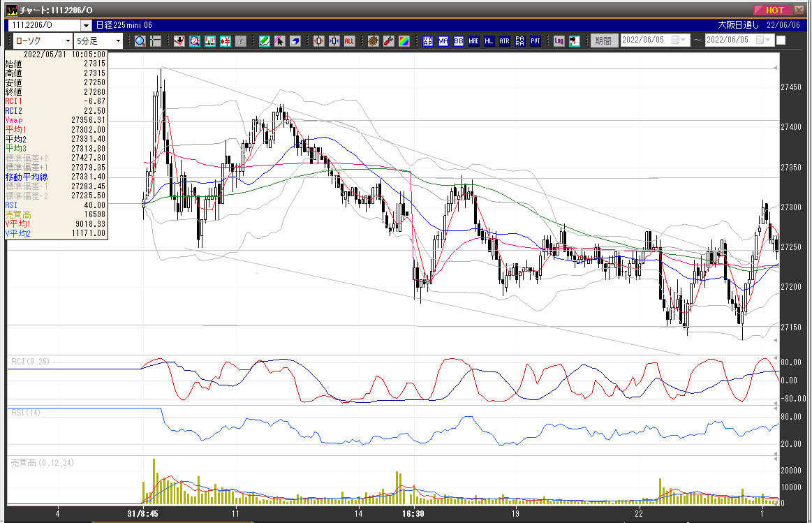Open the ローソク chart type dropdown
This screenshot has height=523, width=812.
(x=68, y=41)
